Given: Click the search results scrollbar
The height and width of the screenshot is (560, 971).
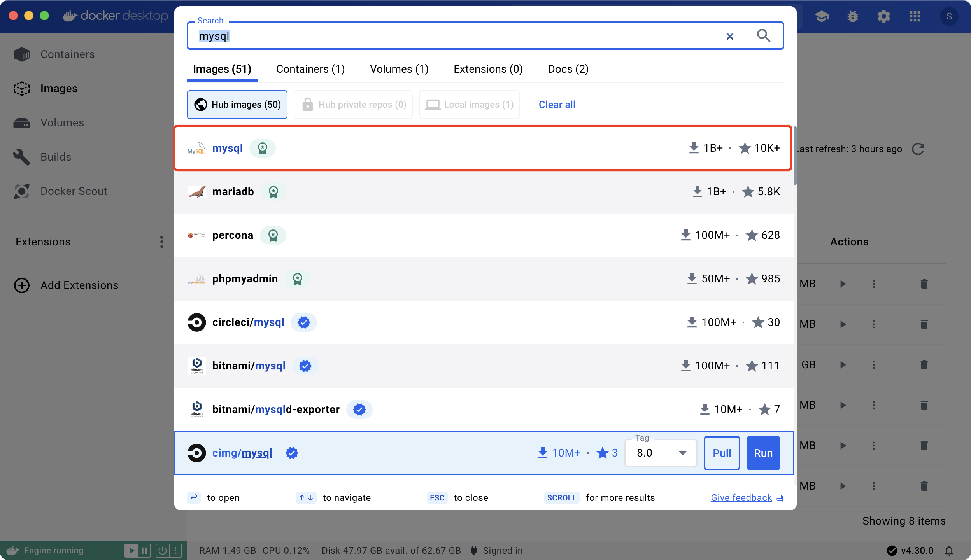Looking at the screenshot, I should [x=795, y=156].
